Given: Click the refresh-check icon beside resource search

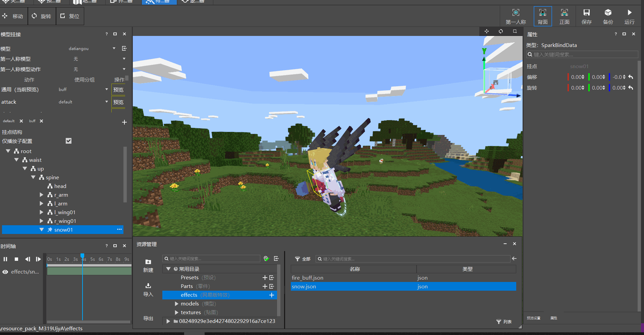Looking at the screenshot, I should [x=266, y=258].
